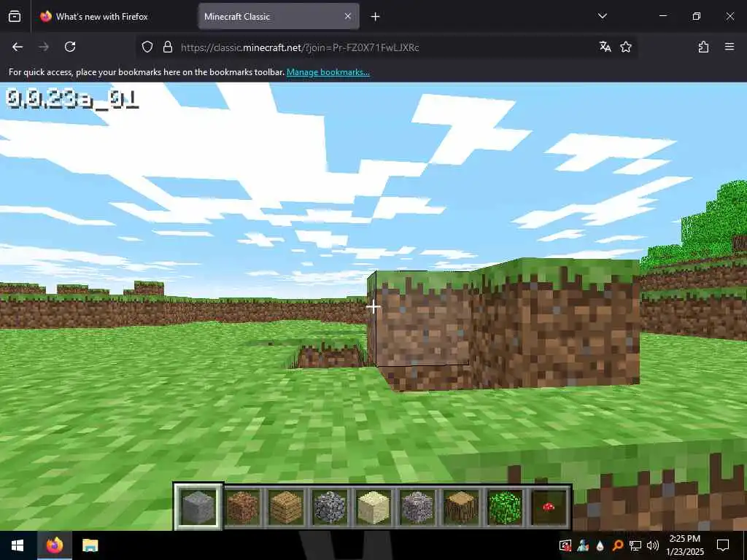Image resolution: width=747 pixels, height=560 pixels.
Task: Select the Minecraft Classic tab
Action: coord(279,16)
